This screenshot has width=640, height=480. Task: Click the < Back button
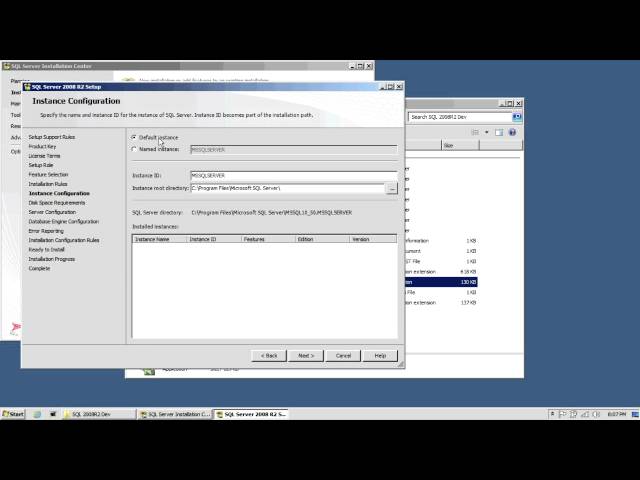269,356
